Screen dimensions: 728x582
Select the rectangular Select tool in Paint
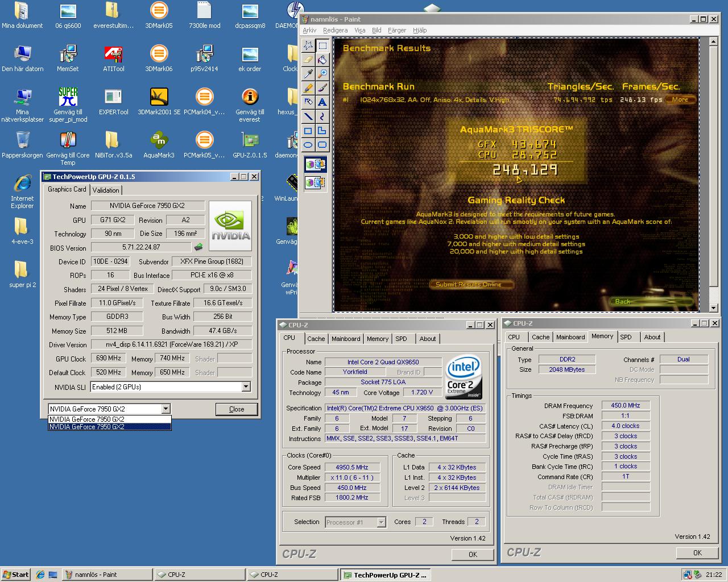[322, 45]
